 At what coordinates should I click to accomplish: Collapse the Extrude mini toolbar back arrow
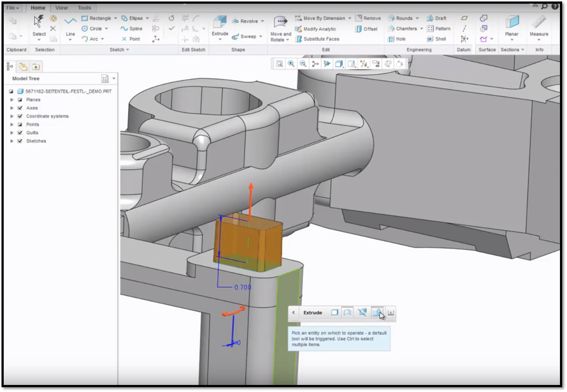point(293,312)
